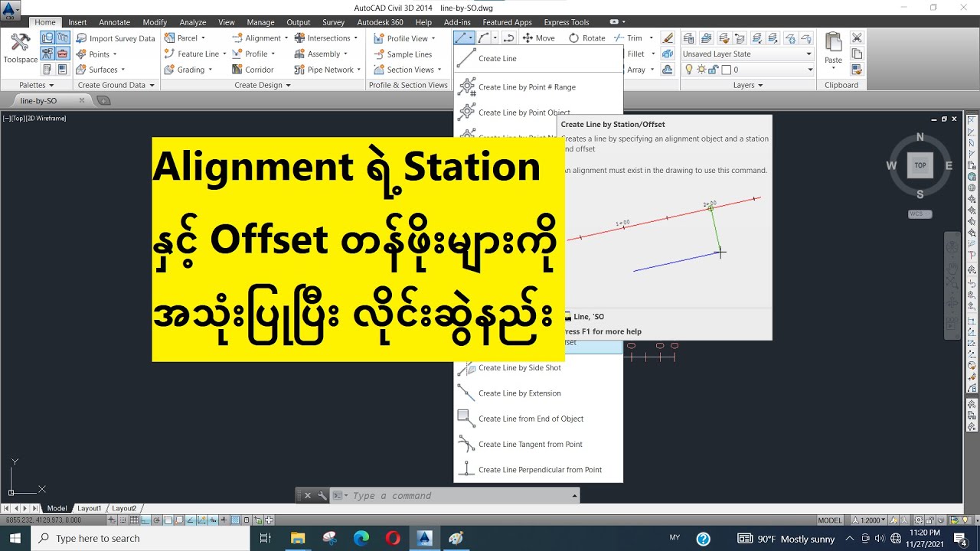Click the Cut scissors icon
The image size is (980, 551).
(857, 38)
